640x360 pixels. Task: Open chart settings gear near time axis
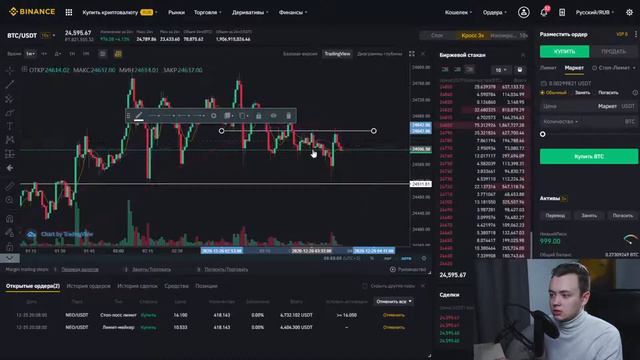(424, 258)
